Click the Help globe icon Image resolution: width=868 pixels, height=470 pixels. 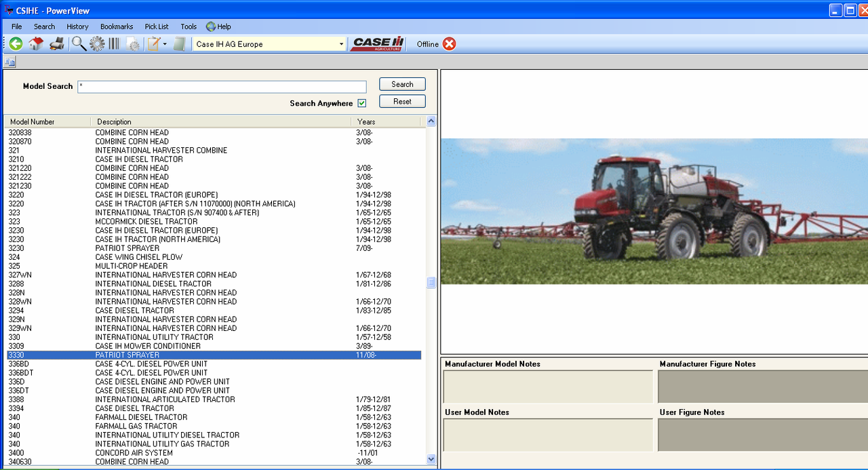(x=211, y=26)
